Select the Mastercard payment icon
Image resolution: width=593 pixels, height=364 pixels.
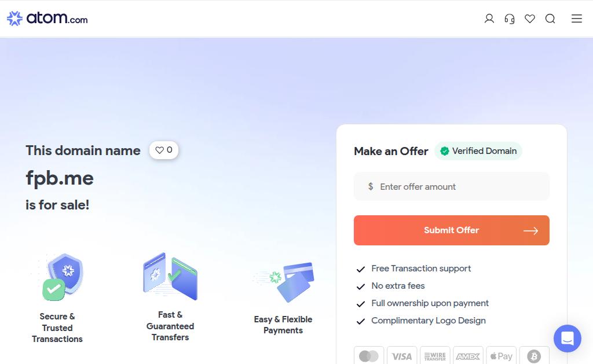pos(369,356)
